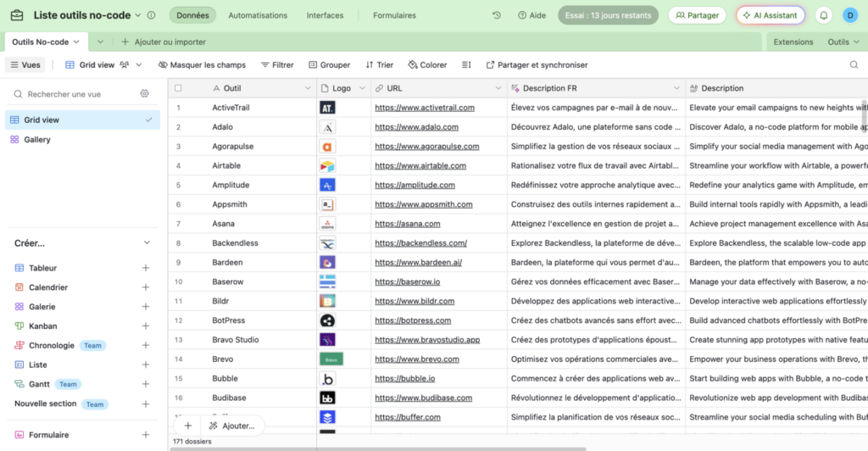Image resolution: width=868 pixels, height=451 pixels.
Task: Add a Liste view with plus icon
Action: (x=146, y=365)
